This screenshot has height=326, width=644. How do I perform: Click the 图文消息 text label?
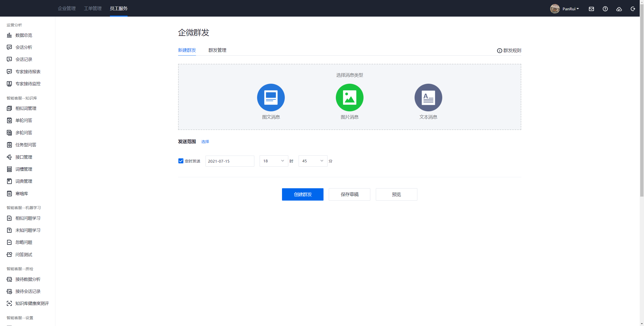[x=271, y=117]
